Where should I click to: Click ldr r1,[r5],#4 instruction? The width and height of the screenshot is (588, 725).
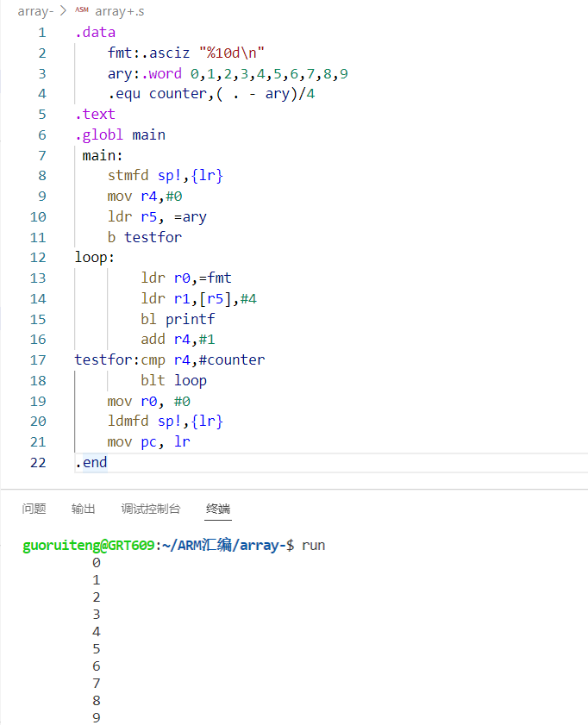pos(199,298)
